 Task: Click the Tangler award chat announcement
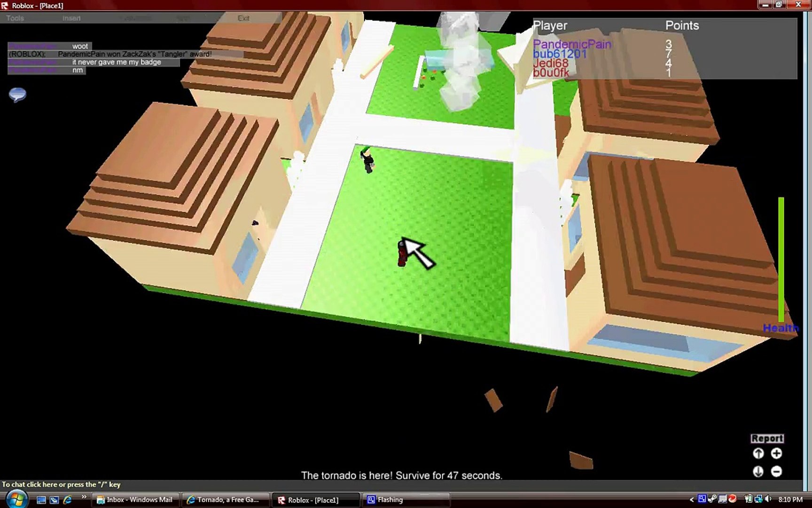tap(134, 54)
